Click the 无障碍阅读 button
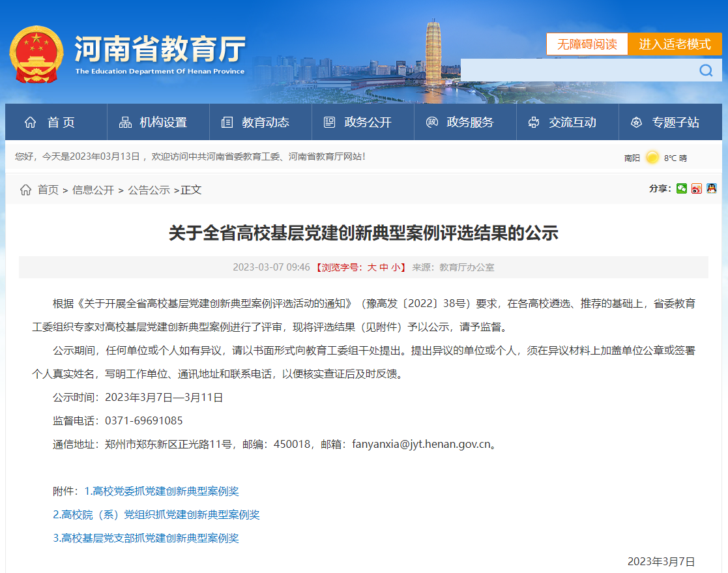The width and height of the screenshot is (728, 573). click(587, 44)
